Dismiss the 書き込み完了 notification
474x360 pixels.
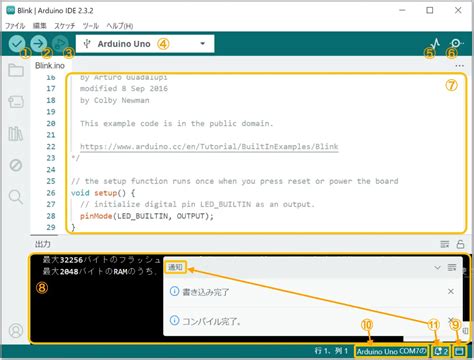tap(451, 291)
